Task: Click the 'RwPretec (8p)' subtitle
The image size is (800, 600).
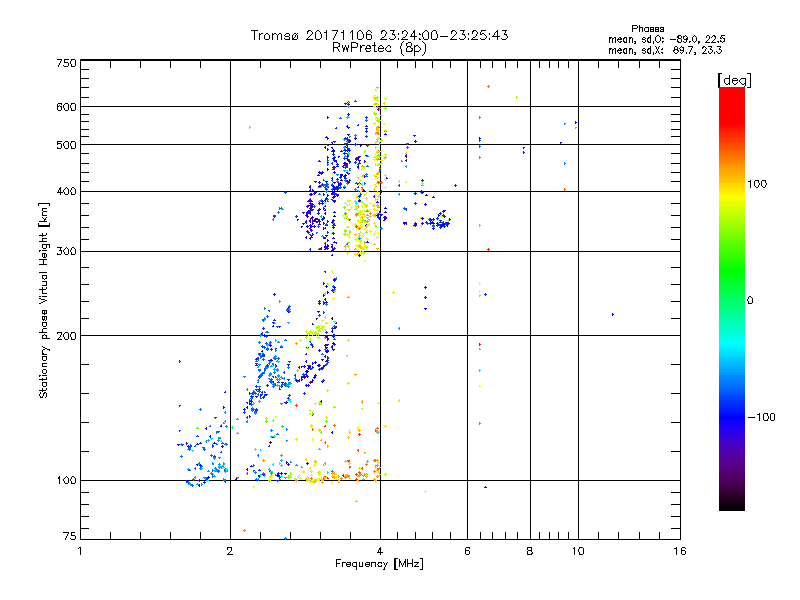Action: pos(379,48)
